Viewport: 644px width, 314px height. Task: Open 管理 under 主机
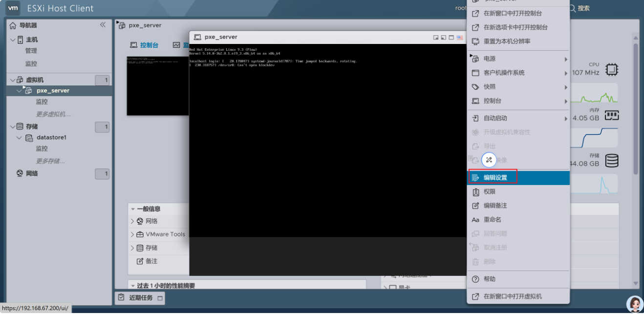point(31,51)
